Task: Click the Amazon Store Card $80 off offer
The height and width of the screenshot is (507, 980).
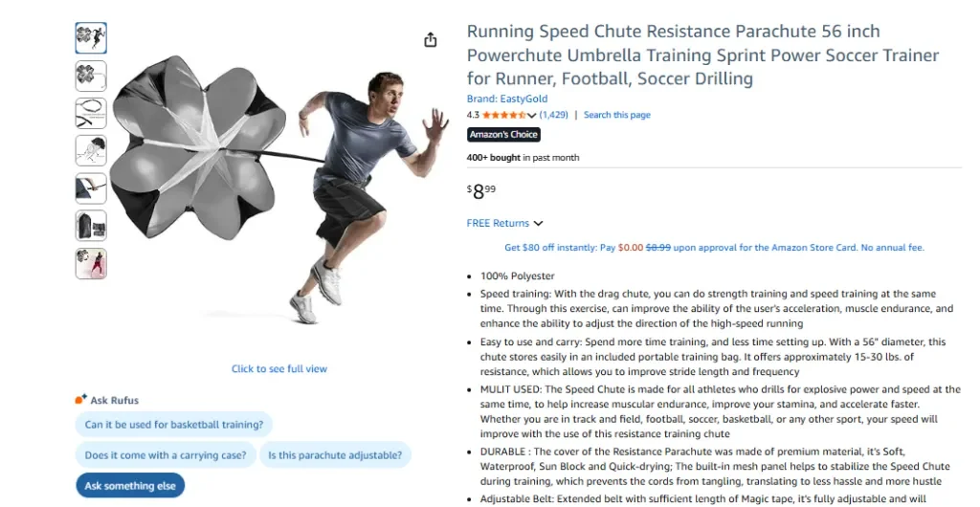Action: click(x=714, y=248)
